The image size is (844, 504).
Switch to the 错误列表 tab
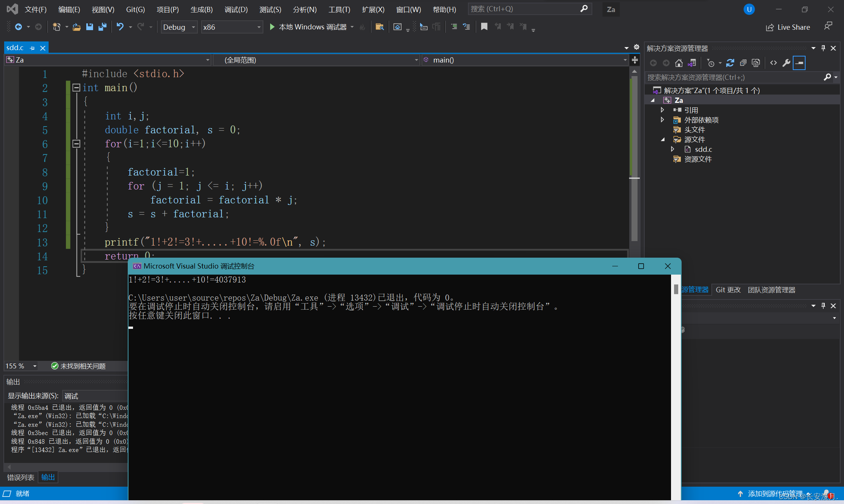20,477
